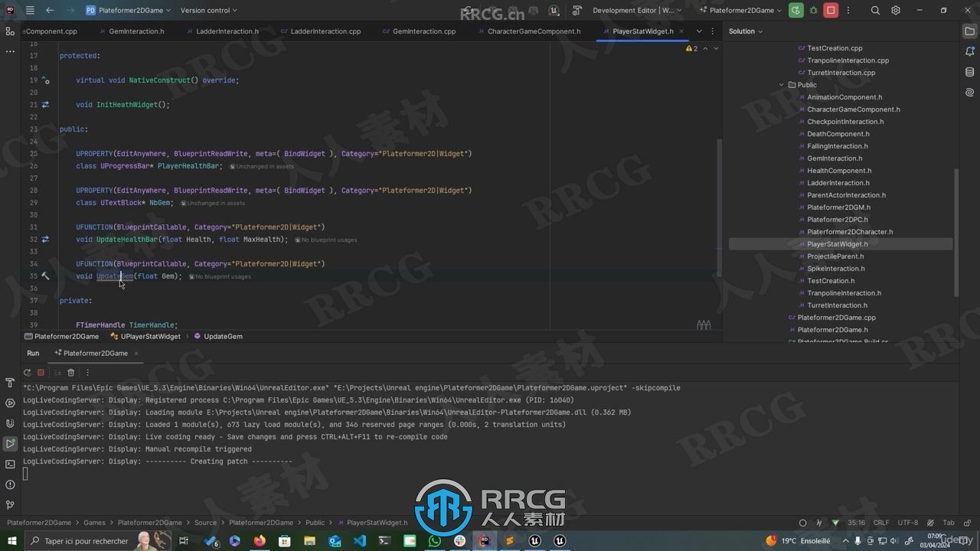This screenshot has height=551, width=980.
Task: Open Plateformer2DGame.cpp in Solution tree
Action: [836, 318]
